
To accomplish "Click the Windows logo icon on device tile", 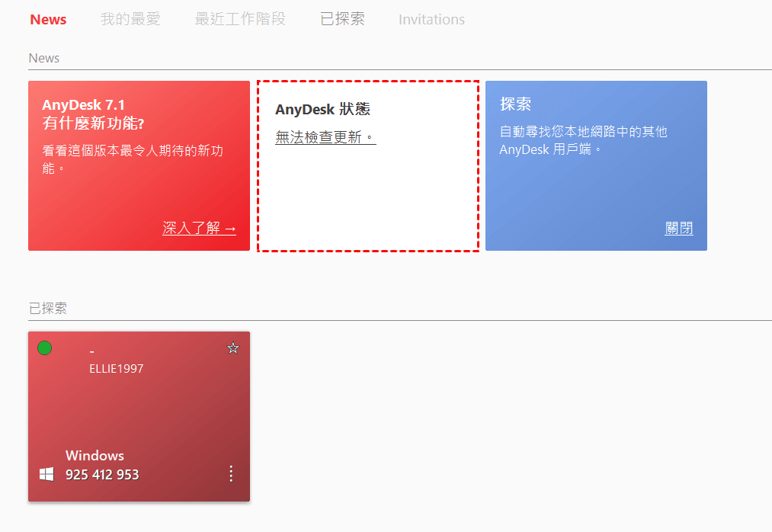I will tap(46, 475).
